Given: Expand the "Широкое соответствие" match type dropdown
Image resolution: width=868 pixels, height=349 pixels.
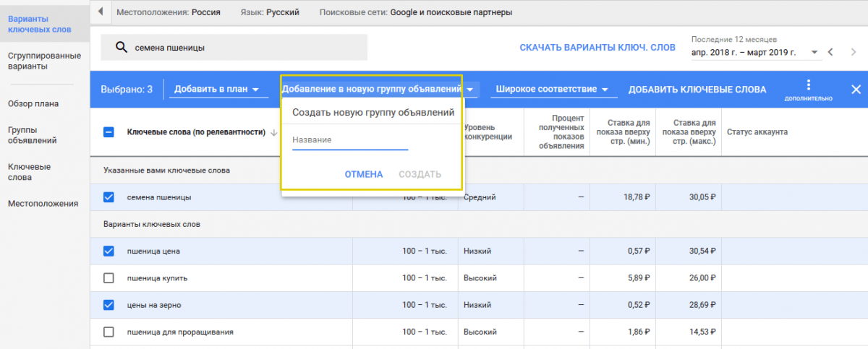Looking at the screenshot, I should coord(551,90).
